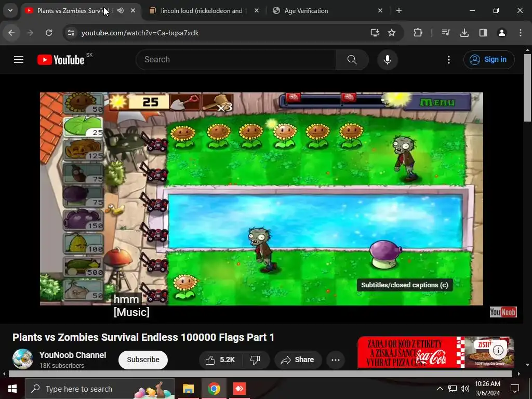Share this video
Viewport: 532px width, 399px height.
(x=298, y=360)
